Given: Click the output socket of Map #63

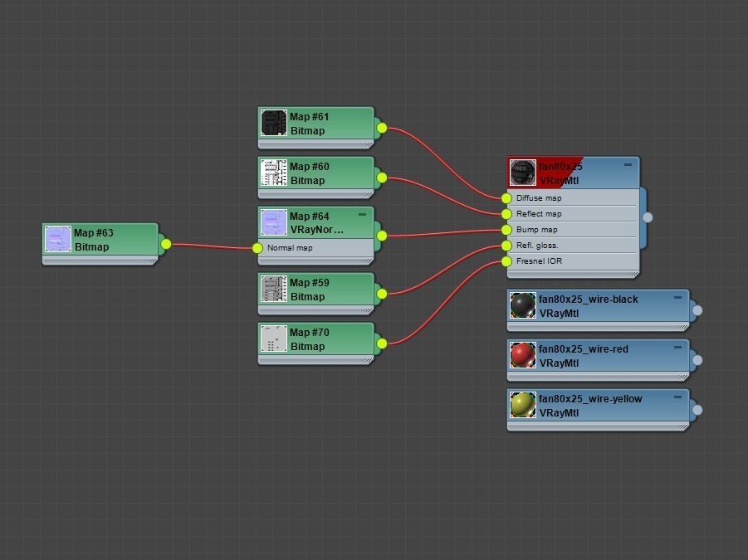Looking at the screenshot, I should click(166, 244).
